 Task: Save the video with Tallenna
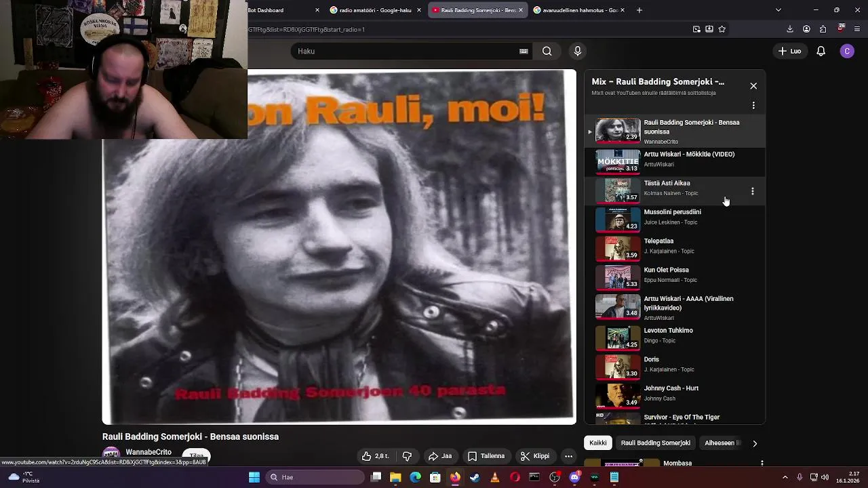(x=486, y=456)
